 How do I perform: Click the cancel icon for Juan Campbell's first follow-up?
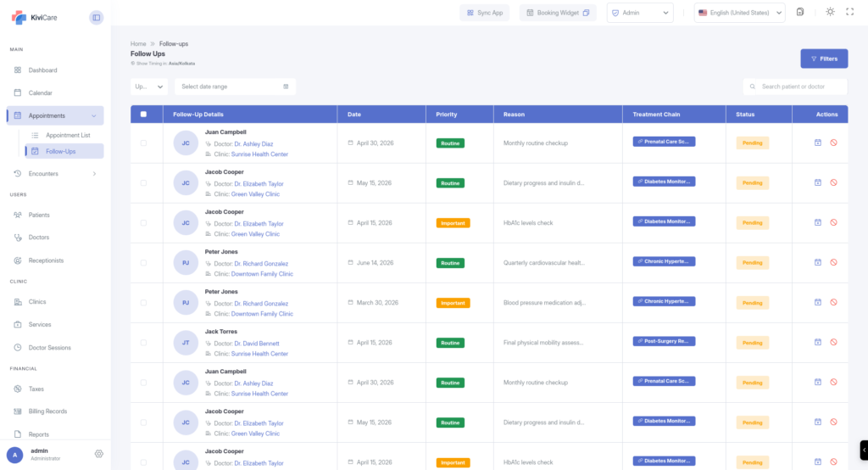834,143
